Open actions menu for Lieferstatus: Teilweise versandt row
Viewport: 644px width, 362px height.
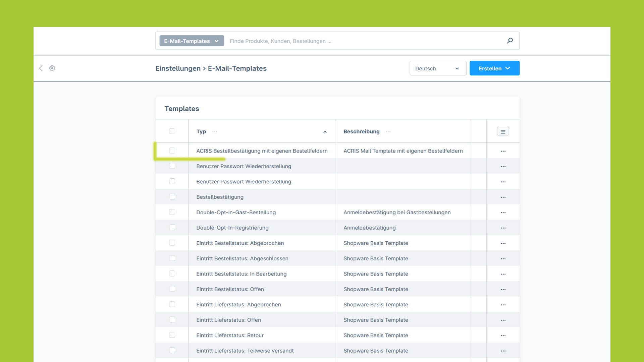[x=503, y=351]
